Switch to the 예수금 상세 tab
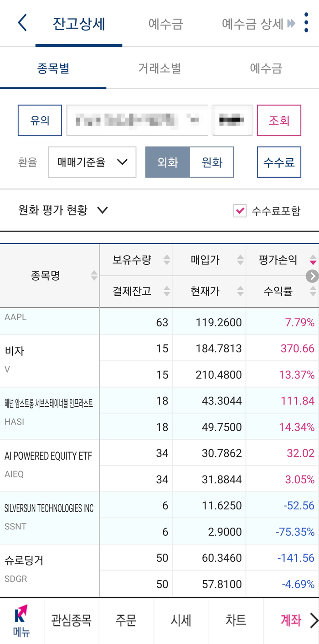Viewport: 319px width, 644px height. 252,24
